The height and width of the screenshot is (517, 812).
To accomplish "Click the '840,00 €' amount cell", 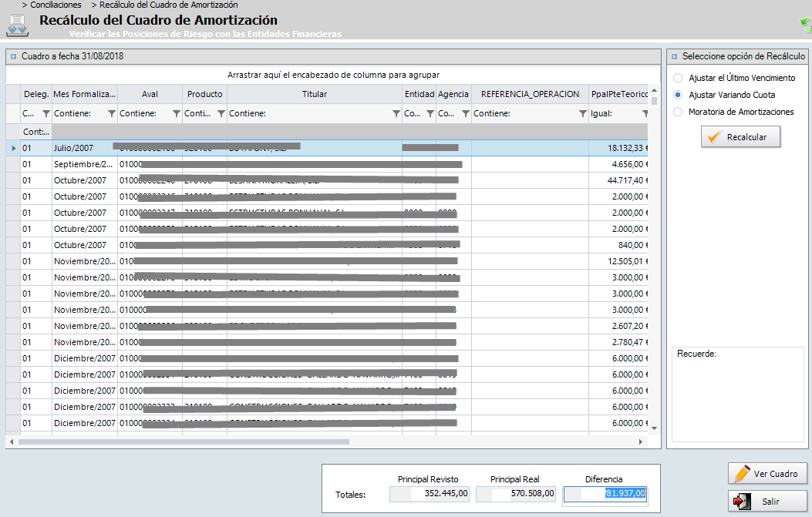I will point(618,245).
